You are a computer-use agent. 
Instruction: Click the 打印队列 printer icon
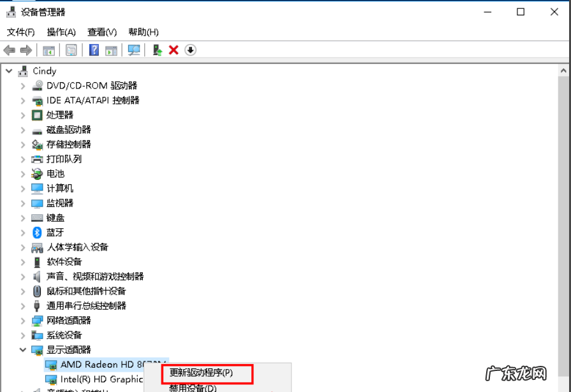[37, 159]
